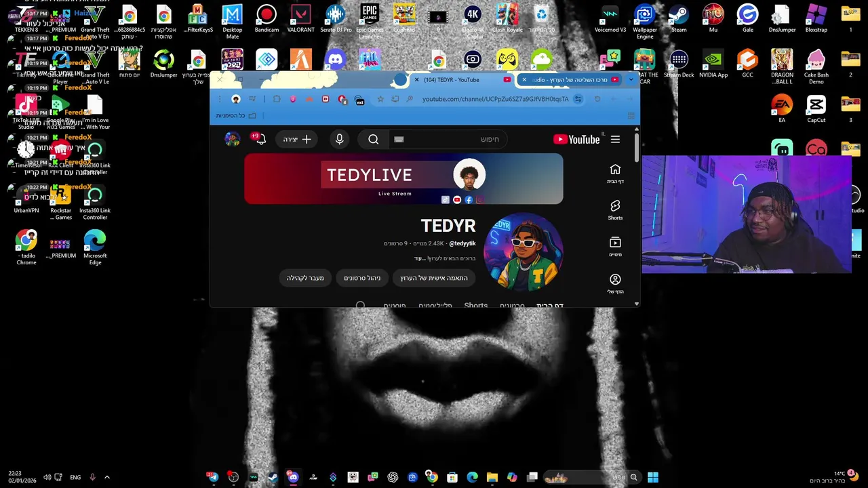The width and height of the screenshot is (868, 488).
Task: Open the Microsoft Edge desktop shortcut
Action: pos(95,247)
